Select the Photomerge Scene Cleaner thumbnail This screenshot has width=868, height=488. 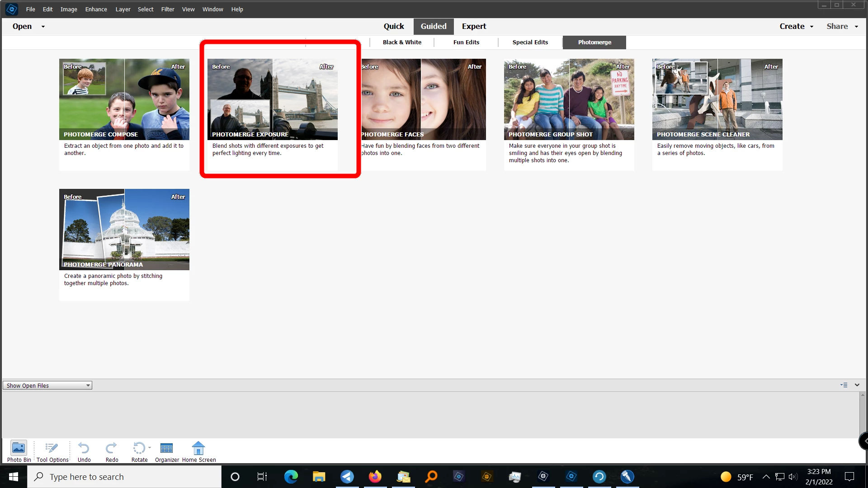[717, 99]
